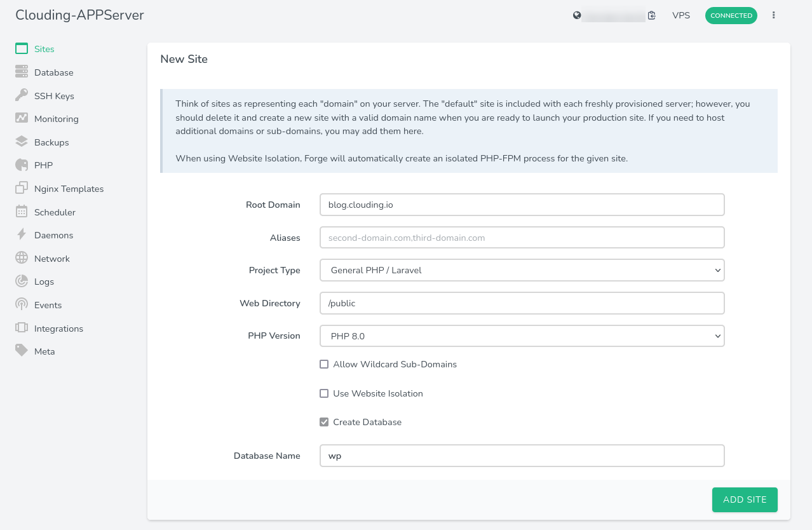Viewport: 812px width, 530px height.
Task: Click the Daemons lightning bolt icon
Action: coord(22,235)
